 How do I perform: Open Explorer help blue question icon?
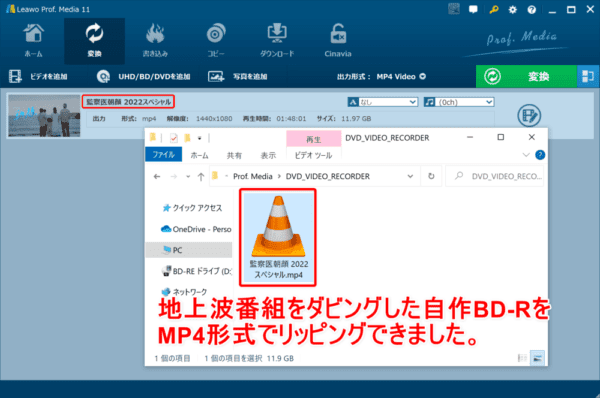pos(540,155)
